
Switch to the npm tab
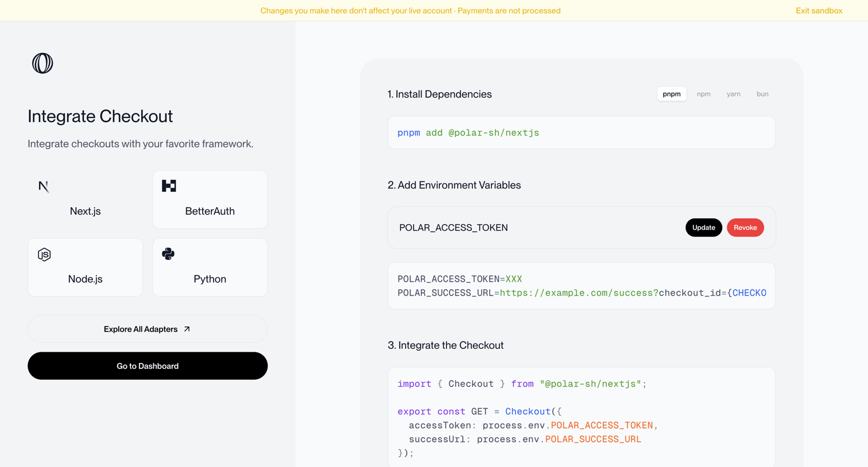coord(704,94)
